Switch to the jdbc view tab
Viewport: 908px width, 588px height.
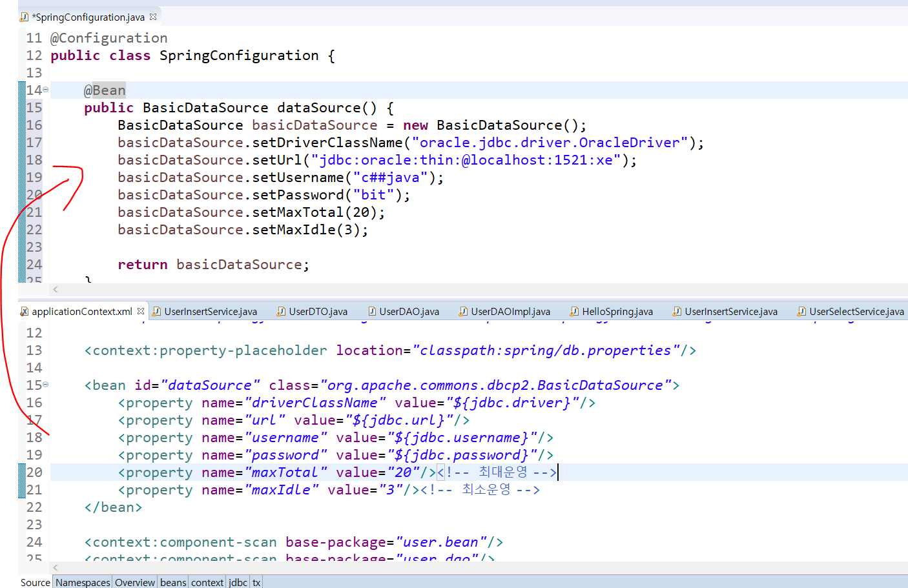[x=238, y=582]
